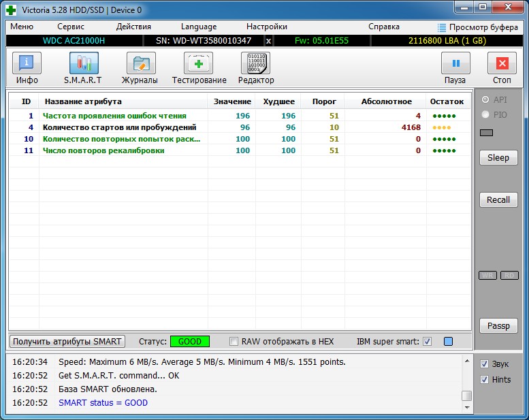Open the Сервис menu

click(71, 27)
